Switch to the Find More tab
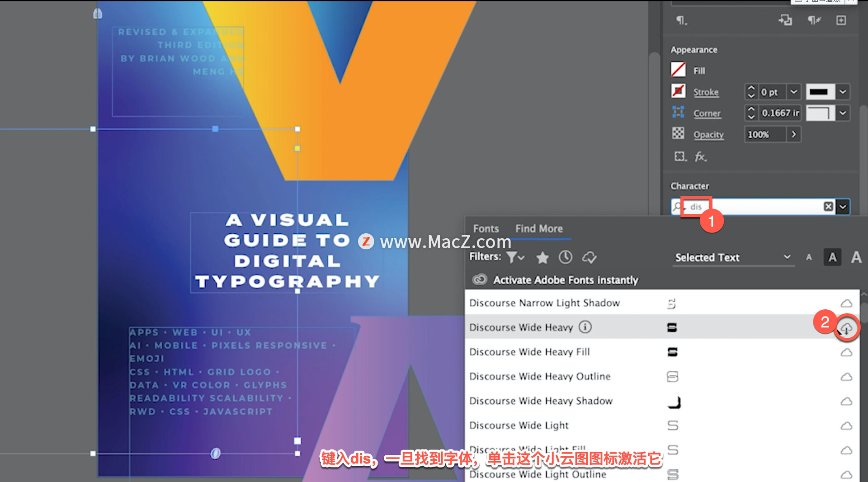Image resolution: width=868 pixels, height=482 pixels. (539, 229)
